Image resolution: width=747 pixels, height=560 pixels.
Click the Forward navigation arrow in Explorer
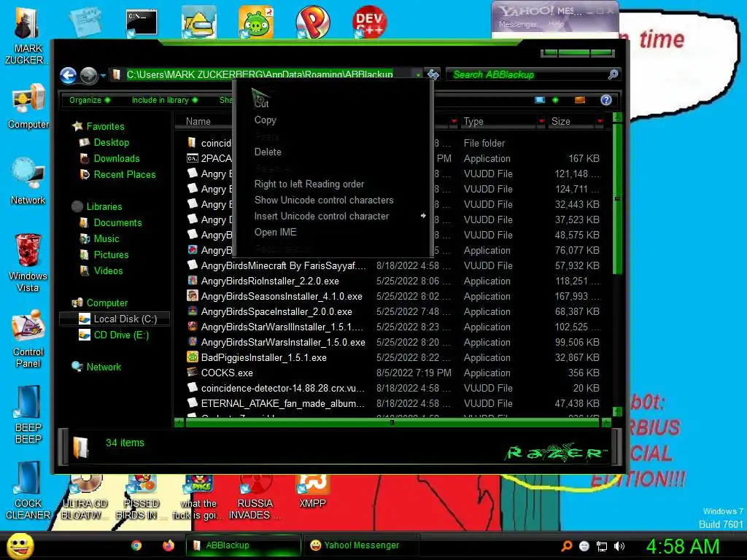tap(88, 75)
